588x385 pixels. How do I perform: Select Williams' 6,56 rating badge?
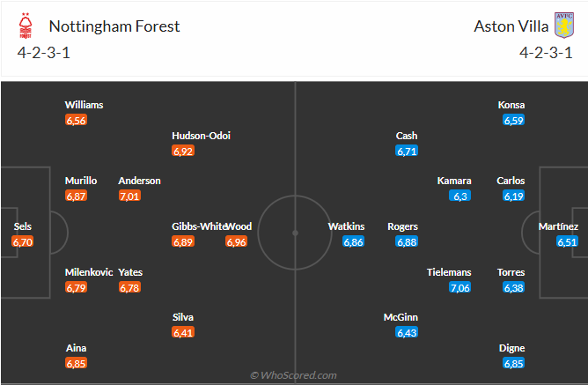tap(76, 120)
